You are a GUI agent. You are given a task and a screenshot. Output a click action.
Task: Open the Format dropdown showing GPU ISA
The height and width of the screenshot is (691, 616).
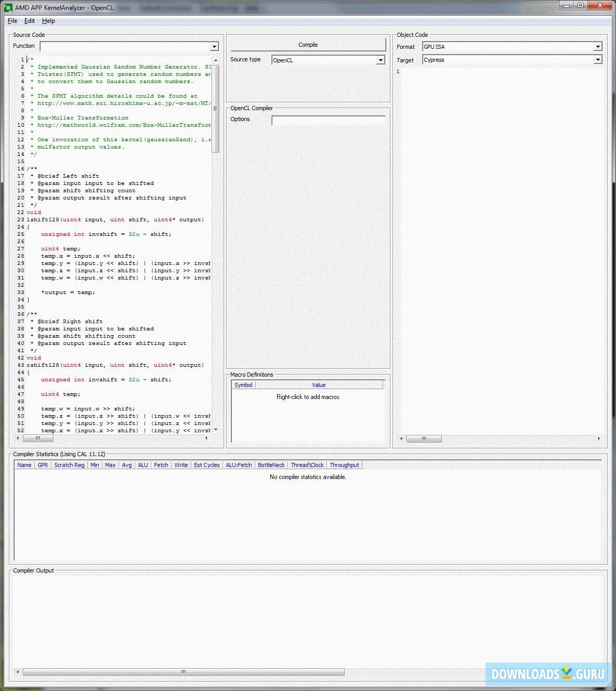click(599, 46)
